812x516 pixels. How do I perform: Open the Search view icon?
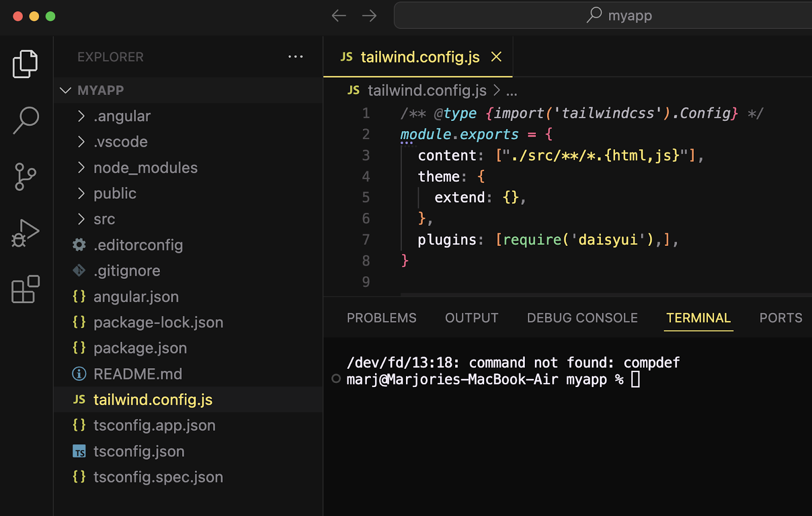coord(25,120)
